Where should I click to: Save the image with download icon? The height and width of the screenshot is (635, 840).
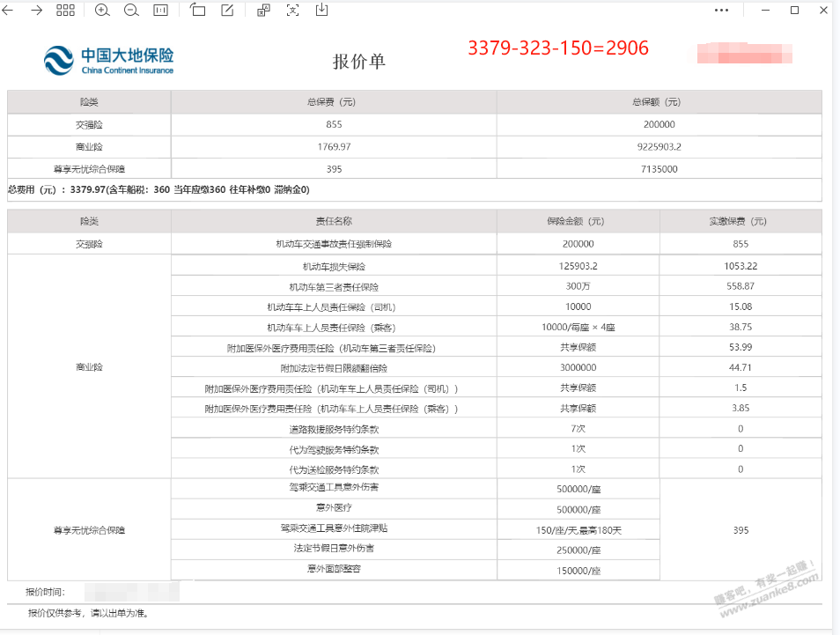pyautogui.click(x=321, y=10)
